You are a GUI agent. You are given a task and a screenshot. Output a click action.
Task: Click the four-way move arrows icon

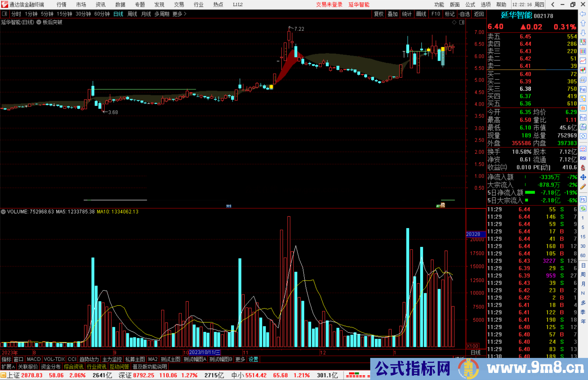click(583, 177)
